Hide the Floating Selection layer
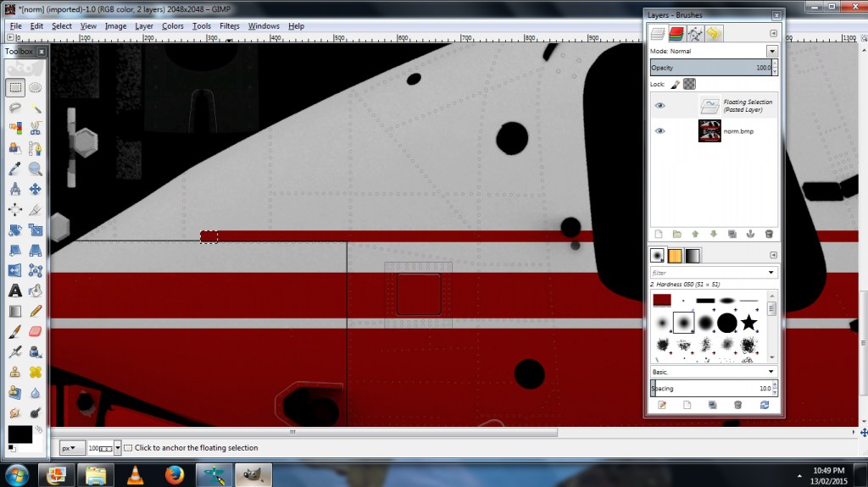Screen dimensions: 868x487 click(x=660, y=106)
